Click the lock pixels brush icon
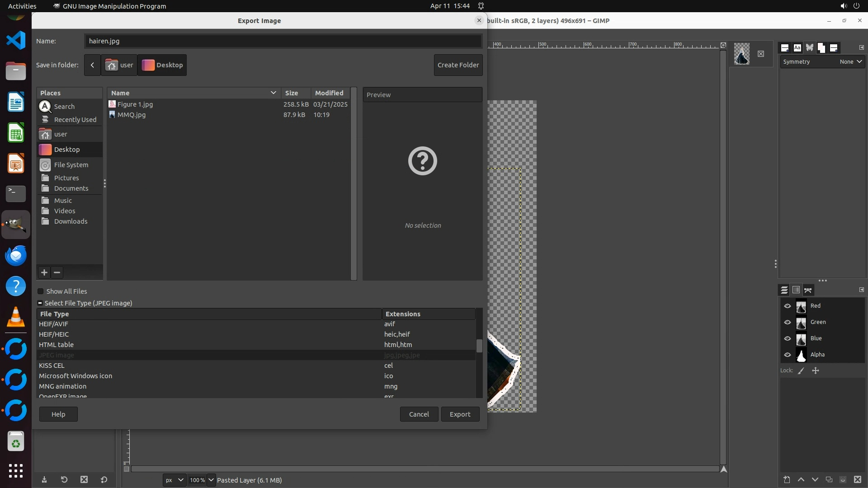The image size is (868, 488). (x=801, y=371)
